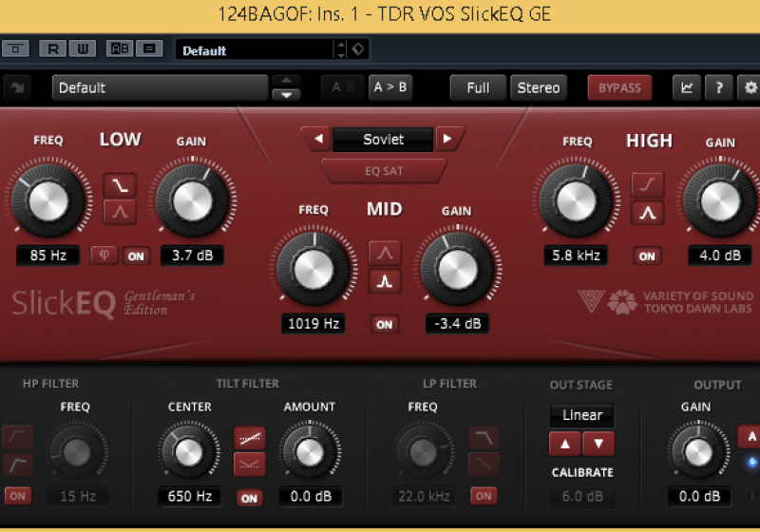Open the help question mark
760x532 pixels.
719,87
